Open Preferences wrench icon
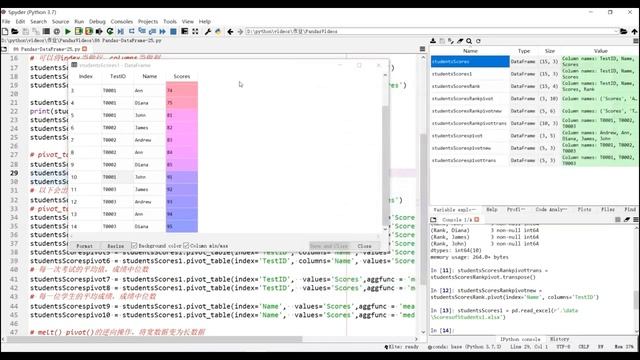 pyautogui.click(x=207, y=31)
